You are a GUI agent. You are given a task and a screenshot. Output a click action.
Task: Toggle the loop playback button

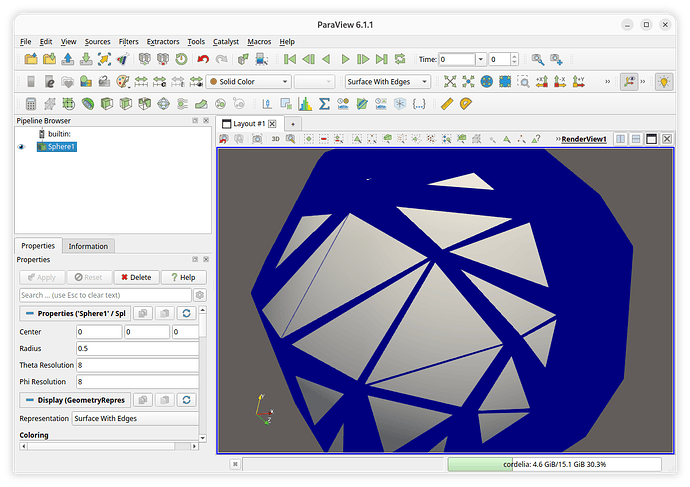pos(400,59)
